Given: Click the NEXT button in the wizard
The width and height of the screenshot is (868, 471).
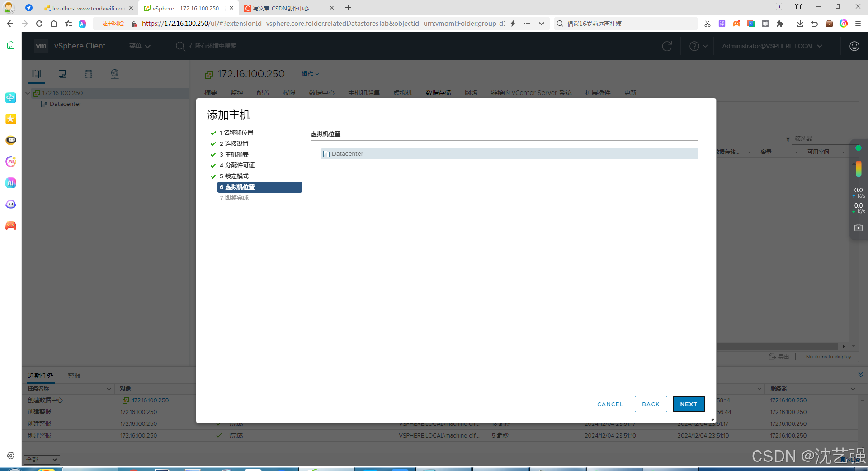Looking at the screenshot, I should 689,404.
